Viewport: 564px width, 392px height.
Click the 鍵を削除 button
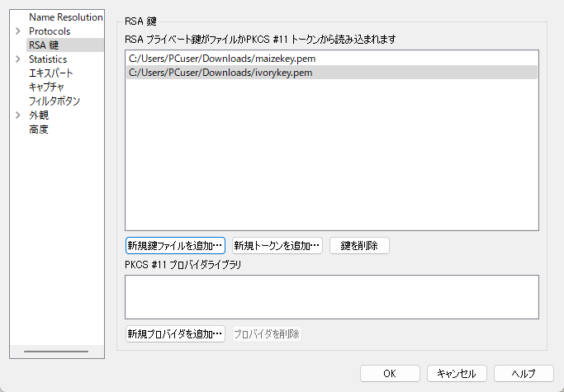[359, 246]
